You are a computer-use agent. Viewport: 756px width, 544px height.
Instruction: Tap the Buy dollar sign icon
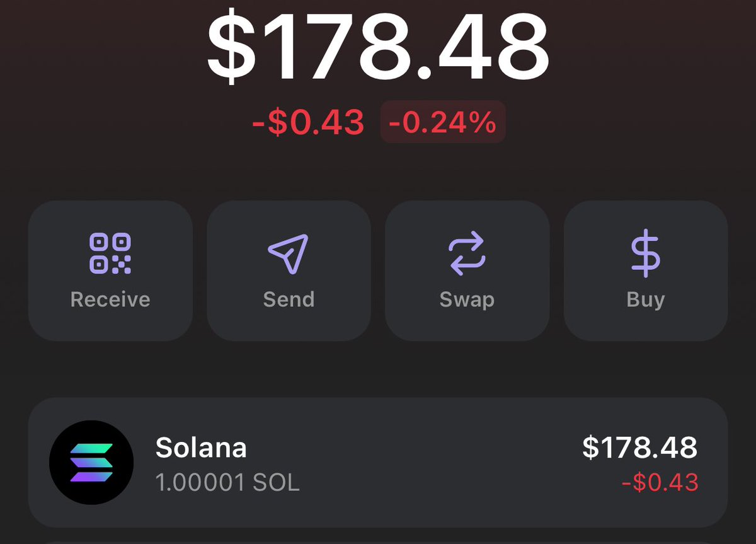coord(645,254)
